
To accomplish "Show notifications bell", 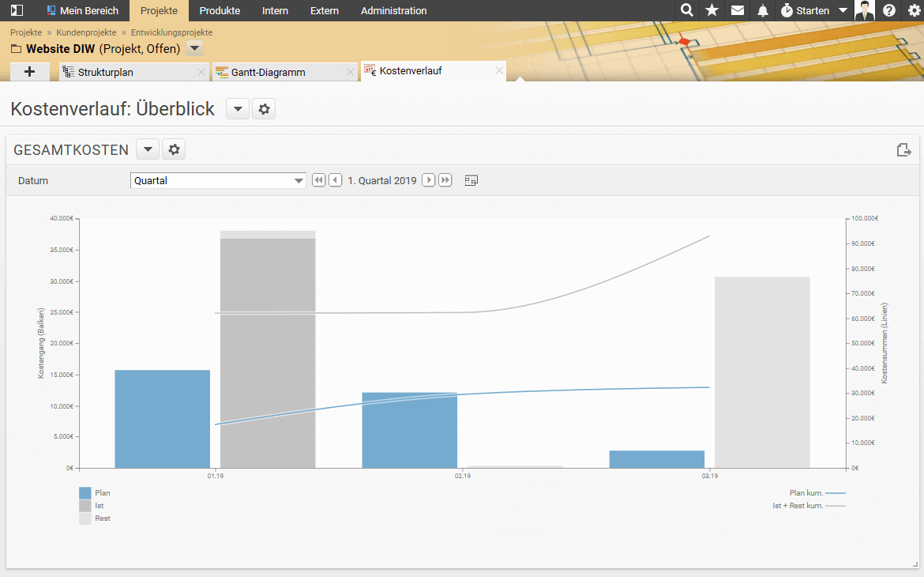I will click(x=762, y=10).
